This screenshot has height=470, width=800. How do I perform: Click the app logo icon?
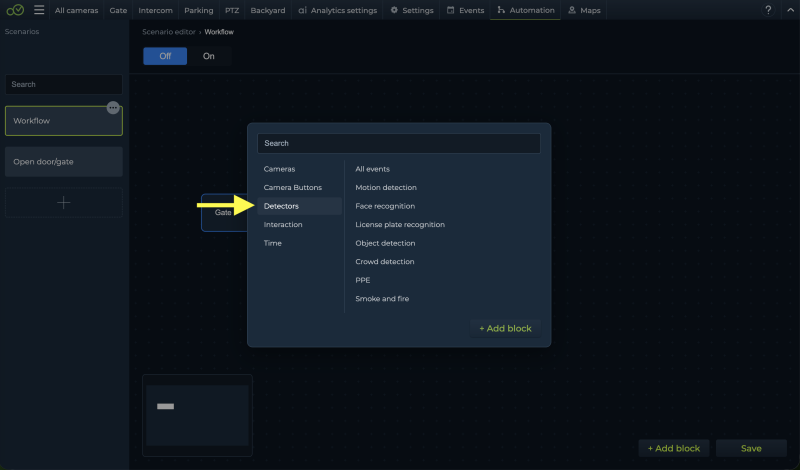point(15,10)
